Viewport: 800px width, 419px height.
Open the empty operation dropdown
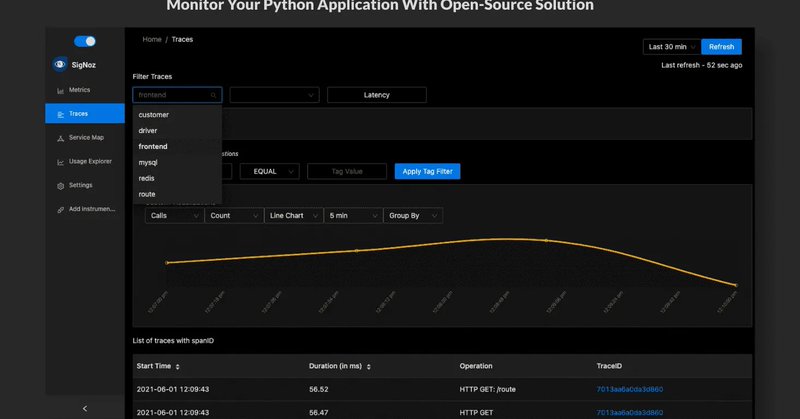(x=274, y=95)
